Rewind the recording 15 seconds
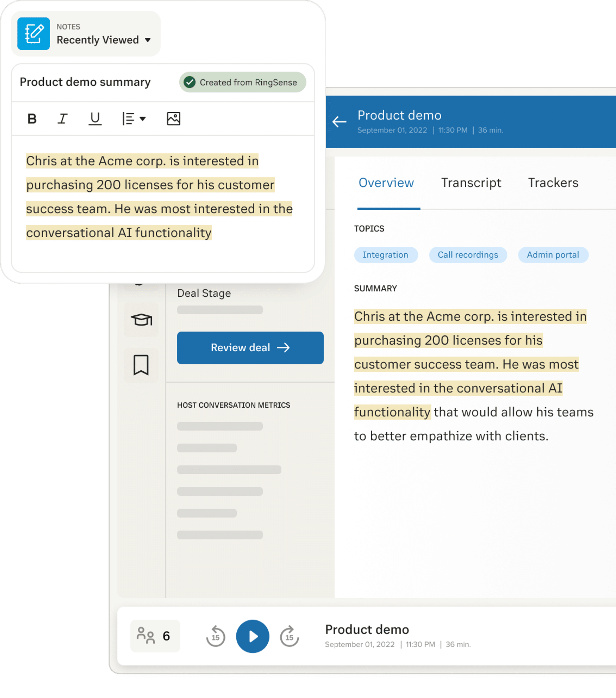This screenshot has width=616, height=698. pos(216,636)
